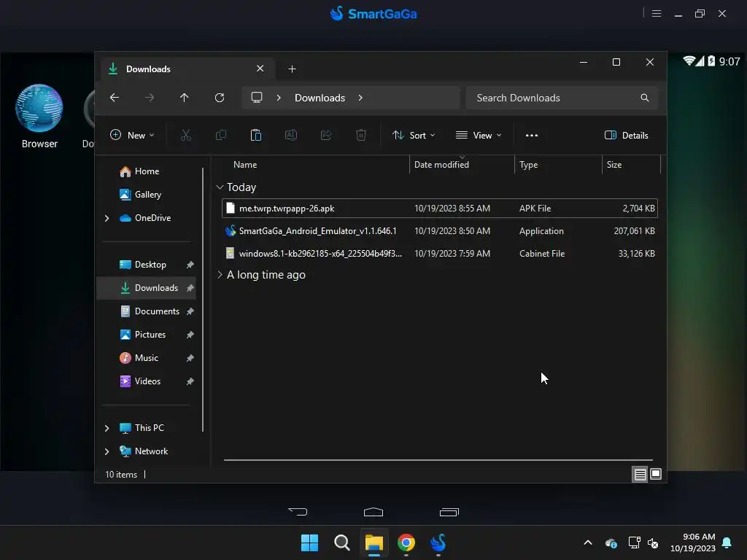Open the Browser app in SmartGaGa
Screen dimensions: 747x560
(x=39, y=116)
